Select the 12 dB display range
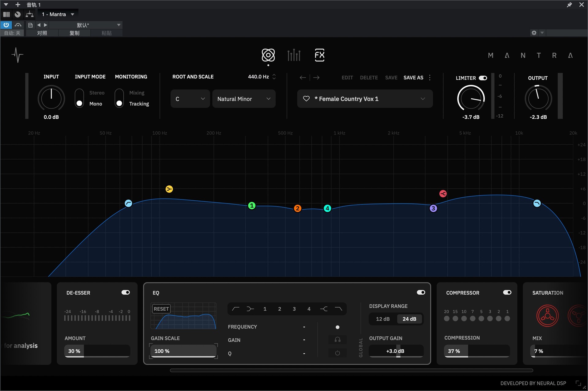 tap(383, 319)
